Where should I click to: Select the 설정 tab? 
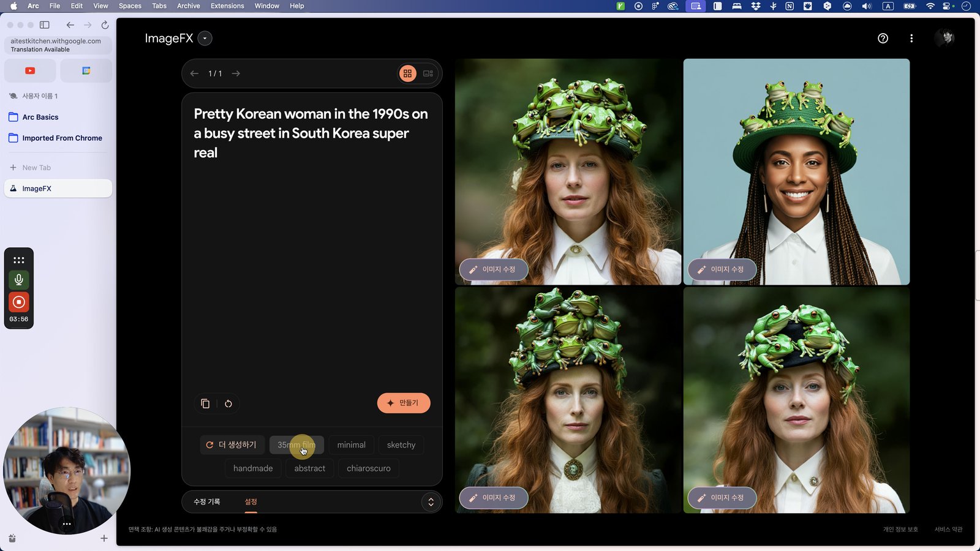(x=251, y=501)
